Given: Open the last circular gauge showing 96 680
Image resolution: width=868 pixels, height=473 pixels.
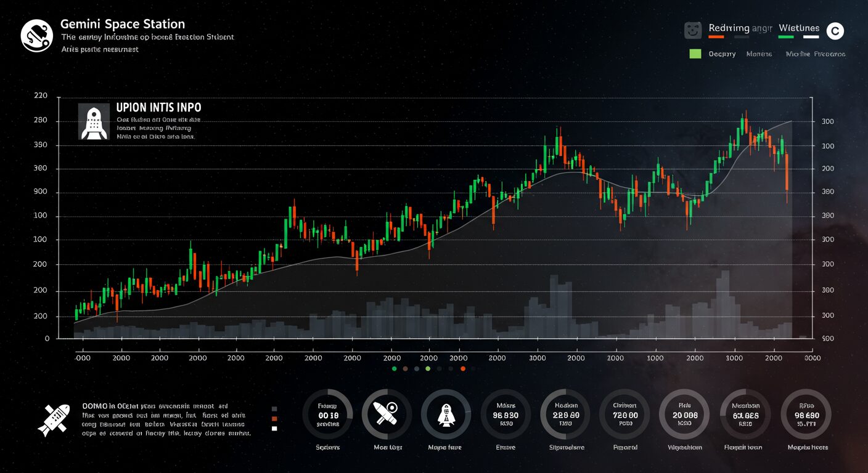Looking at the screenshot, I should (806, 414).
